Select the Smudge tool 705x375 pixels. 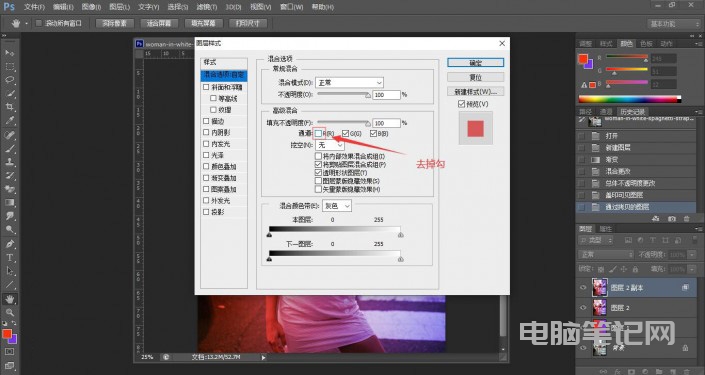[9, 216]
